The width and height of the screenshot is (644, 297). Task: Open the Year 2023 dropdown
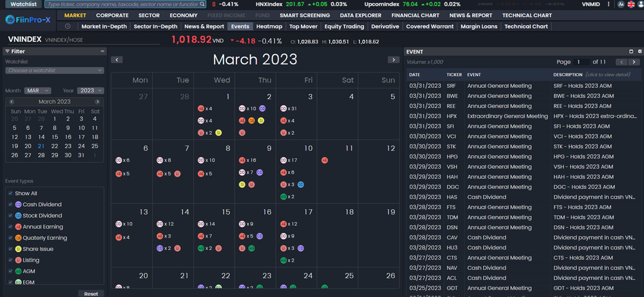pos(90,91)
